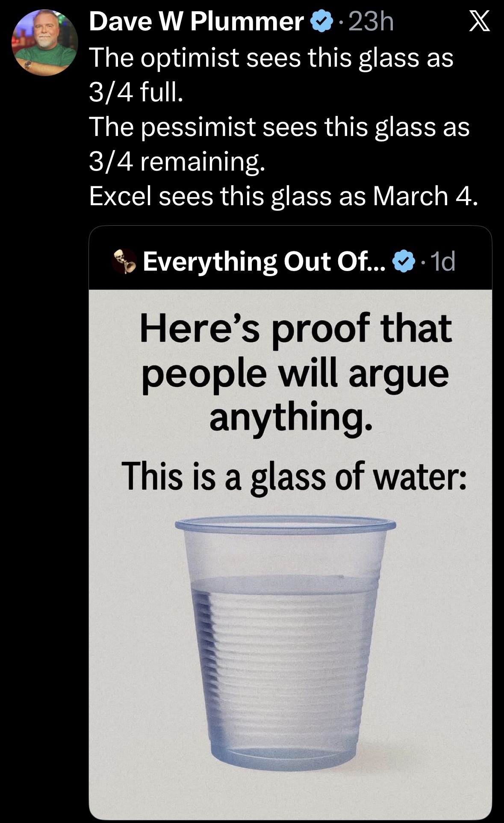Click the "Here's proof that" heading line
Image resolution: width=504 pixels, height=823 pixels.
295,328
